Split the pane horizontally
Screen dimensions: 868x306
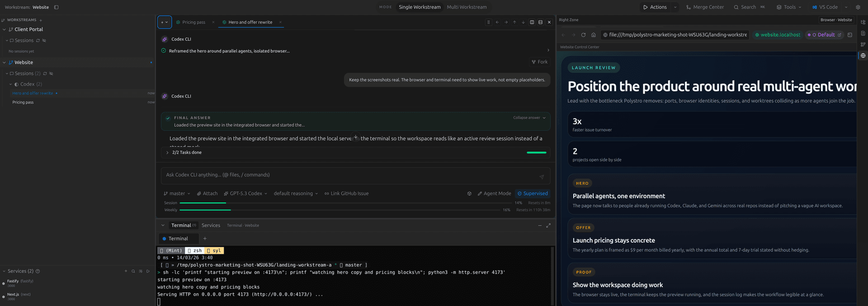tap(540, 22)
